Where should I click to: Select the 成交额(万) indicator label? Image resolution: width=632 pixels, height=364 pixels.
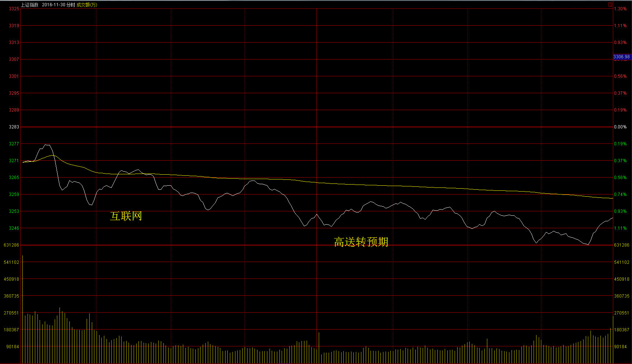click(x=87, y=5)
